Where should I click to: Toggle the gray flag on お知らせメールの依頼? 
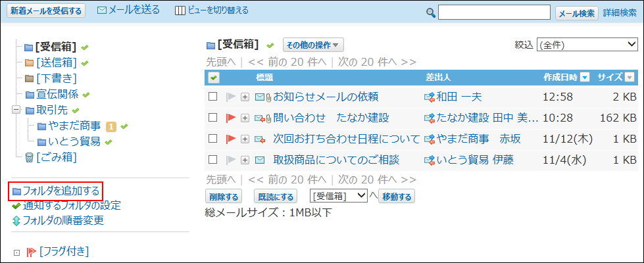(x=231, y=97)
